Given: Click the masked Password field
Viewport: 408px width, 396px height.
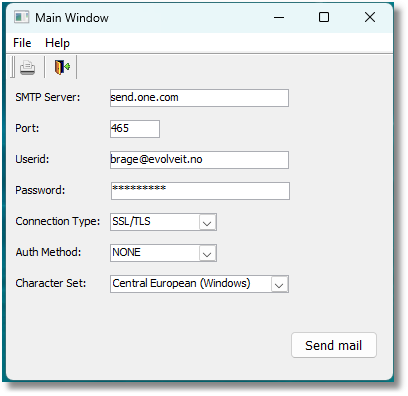Looking at the screenshot, I should point(200,191).
